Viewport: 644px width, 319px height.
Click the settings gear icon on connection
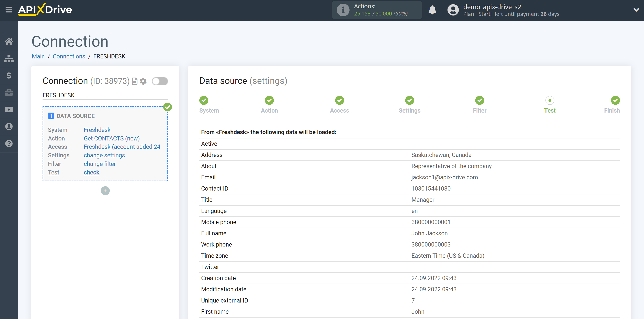(x=143, y=81)
